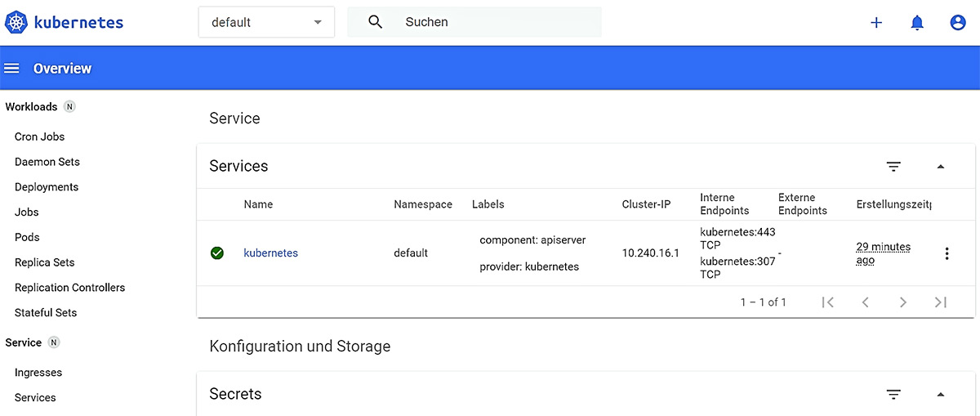980x416 pixels.
Task: Filter the Services list
Action: tap(893, 167)
